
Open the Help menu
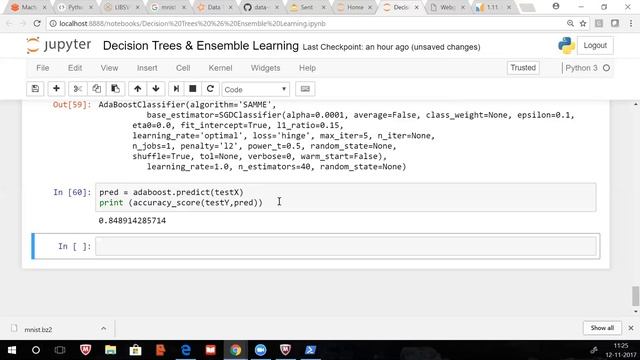(307, 68)
